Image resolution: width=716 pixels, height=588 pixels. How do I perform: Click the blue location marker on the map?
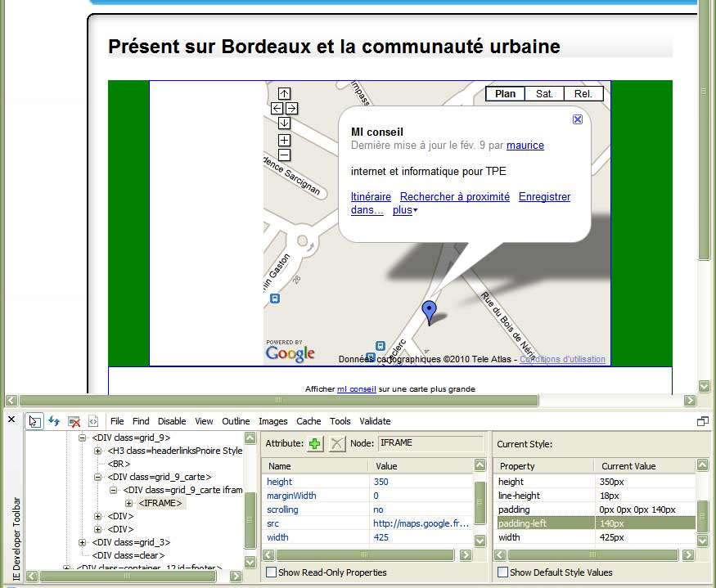[x=430, y=312]
